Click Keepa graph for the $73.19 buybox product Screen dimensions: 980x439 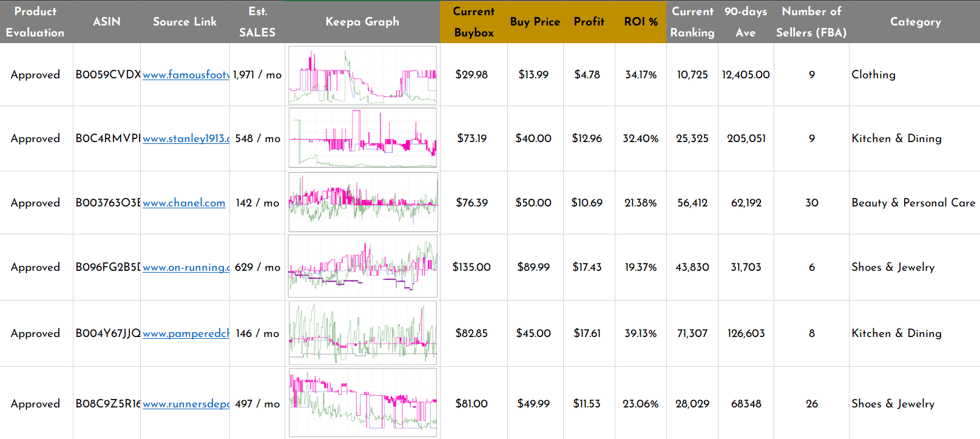362,138
